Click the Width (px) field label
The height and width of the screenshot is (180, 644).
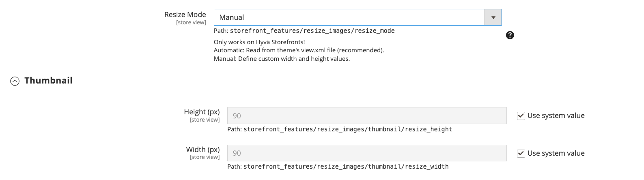pos(203,150)
